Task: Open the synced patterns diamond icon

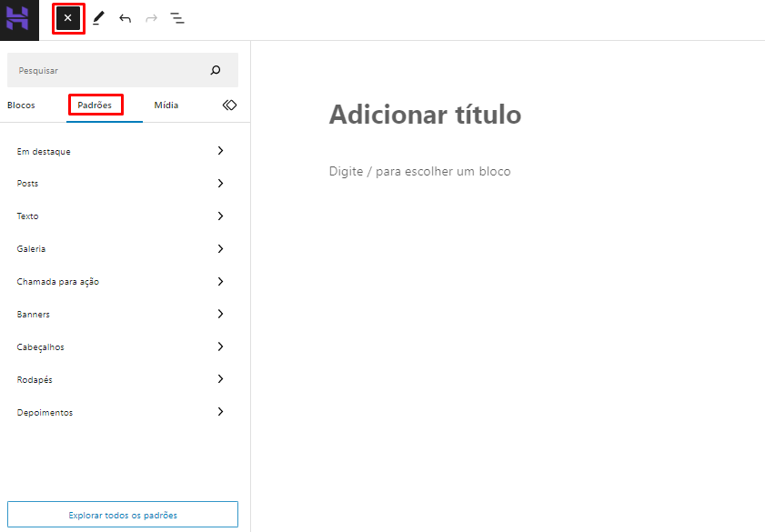Action: coord(229,105)
